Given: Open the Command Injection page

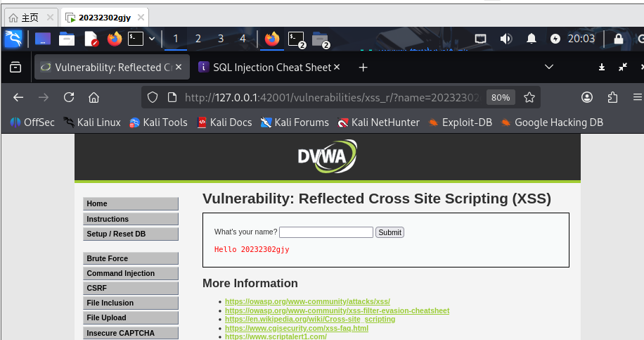Looking at the screenshot, I should point(131,273).
